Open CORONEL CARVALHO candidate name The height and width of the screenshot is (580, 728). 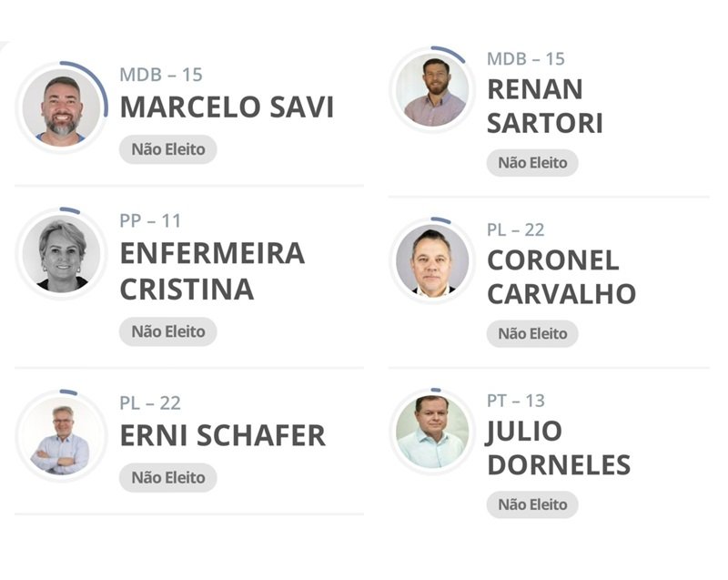[561, 276]
